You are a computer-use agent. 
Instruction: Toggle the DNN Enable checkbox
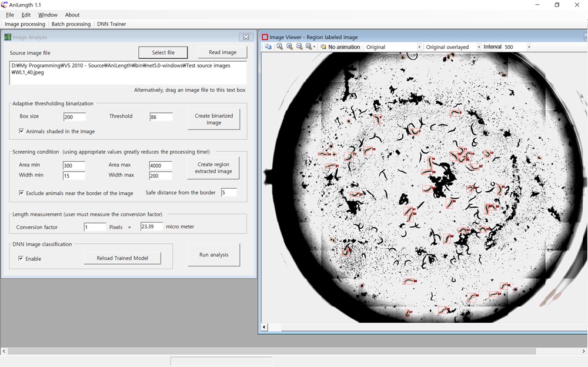(21, 259)
